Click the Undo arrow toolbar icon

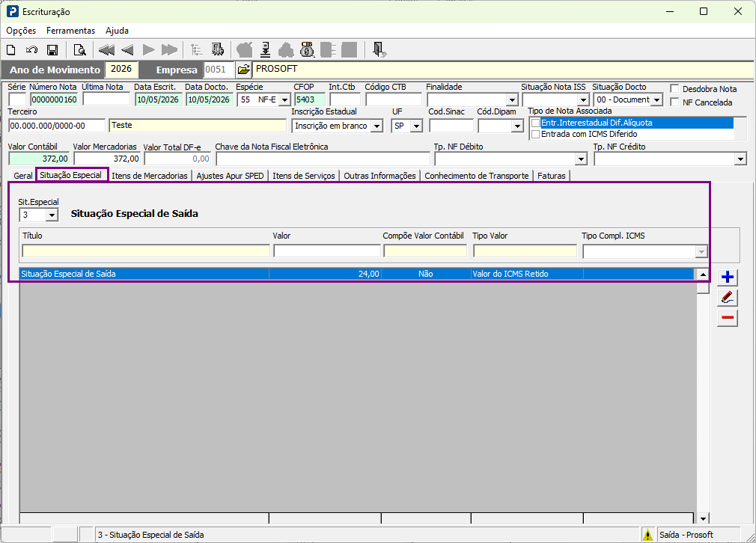pos(32,49)
